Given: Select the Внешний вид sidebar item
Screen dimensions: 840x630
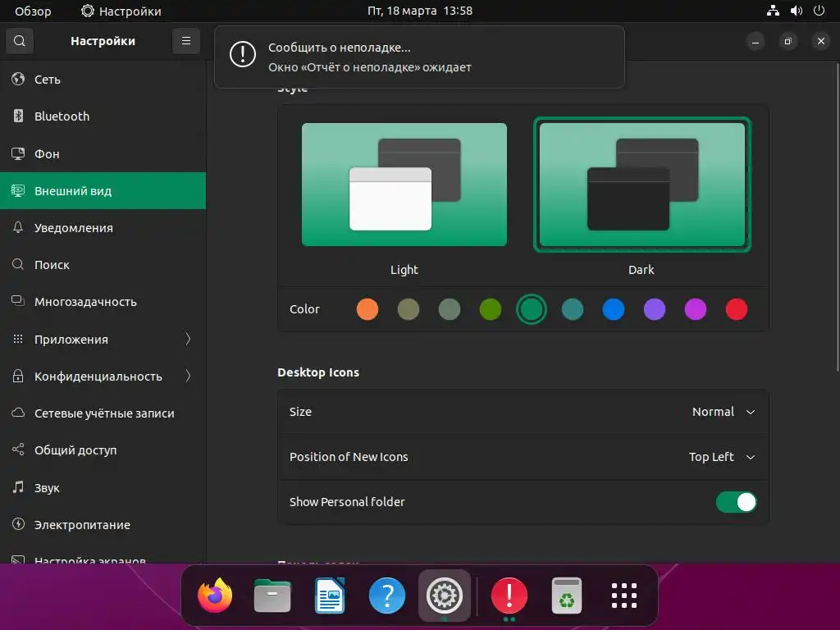Looking at the screenshot, I should coord(103,190).
